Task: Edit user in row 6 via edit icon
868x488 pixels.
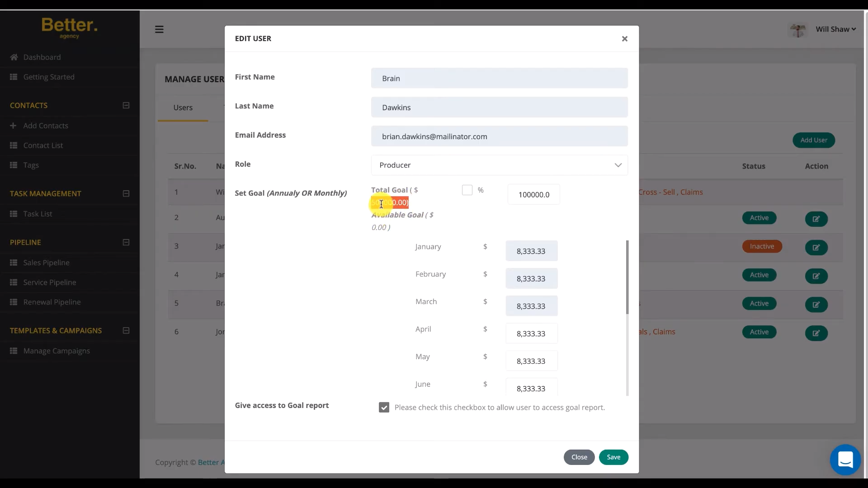Action: pyautogui.click(x=816, y=333)
